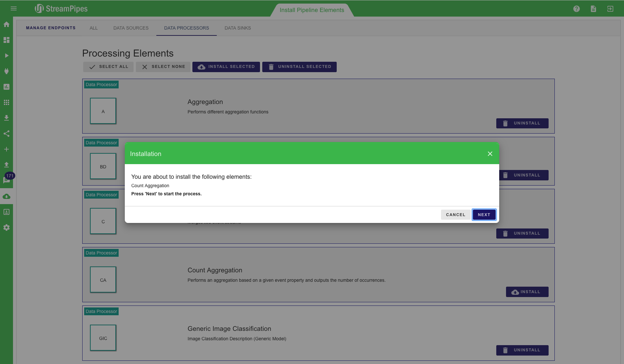Open the dashboard icon in sidebar
Image resolution: width=624 pixels, height=364 pixels.
pyautogui.click(x=6, y=40)
